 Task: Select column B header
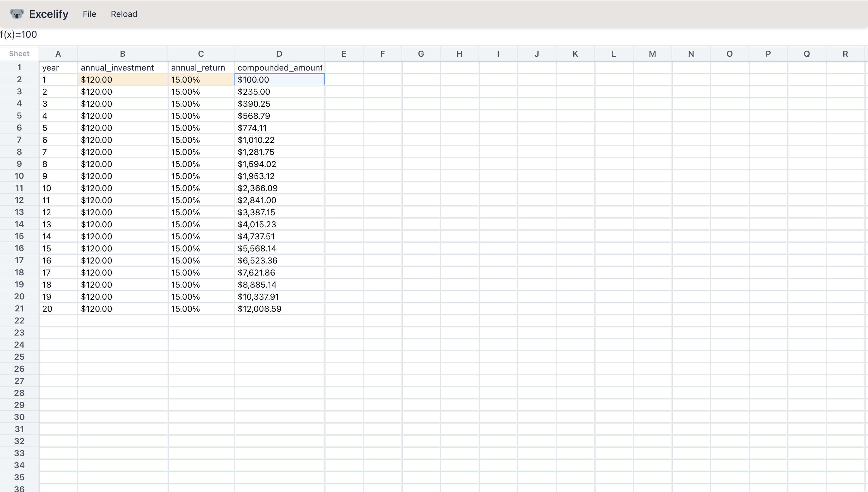(123, 54)
